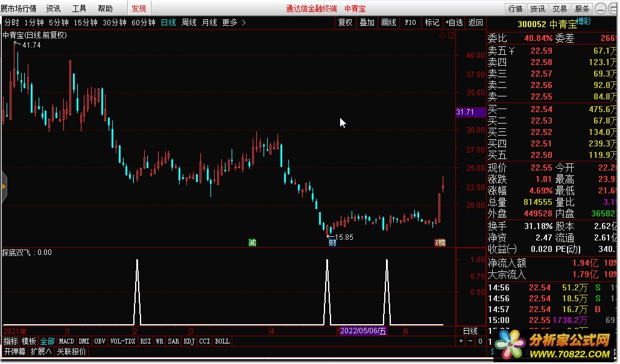Click the 0 reset button beside zoom controls

pos(480,341)
